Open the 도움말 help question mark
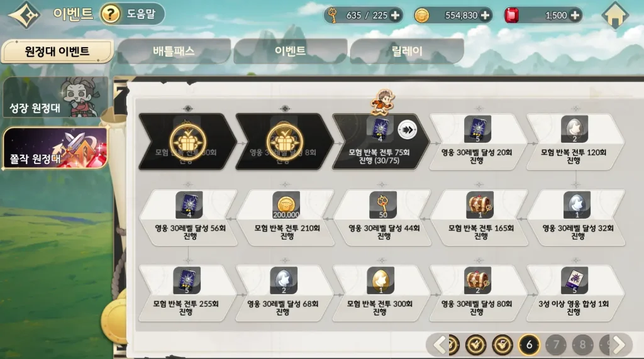The width and height of the screenshot is (644, 359). click(111, 15)
